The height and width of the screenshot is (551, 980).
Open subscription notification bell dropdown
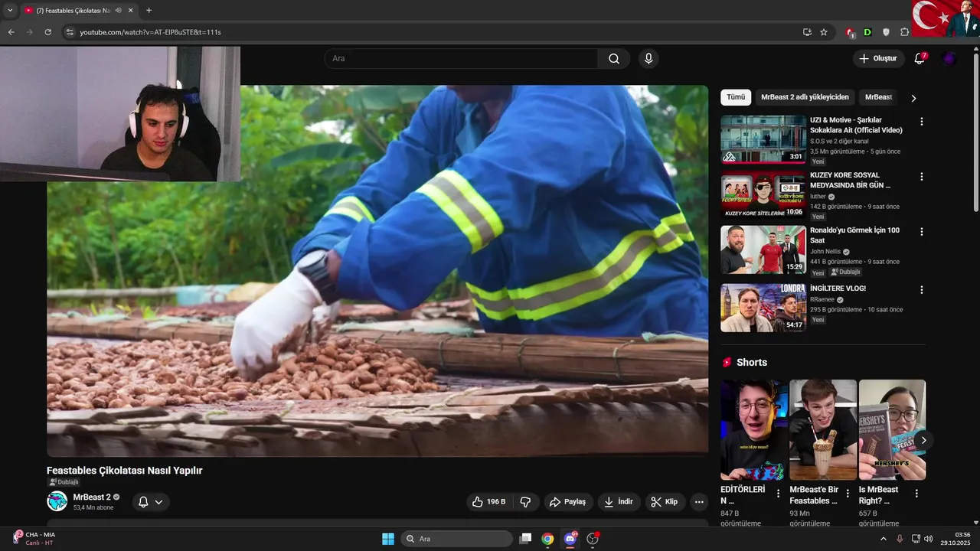click(x=150, y=502)
